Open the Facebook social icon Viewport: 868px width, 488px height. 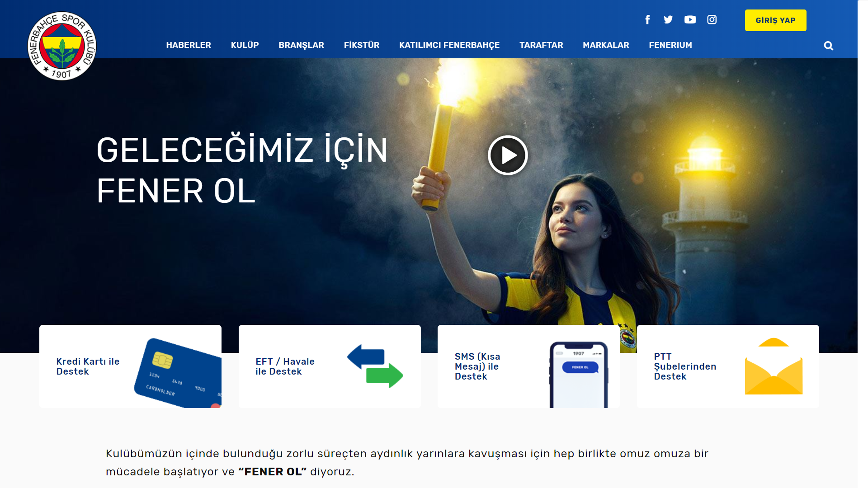tap(647, 20)
